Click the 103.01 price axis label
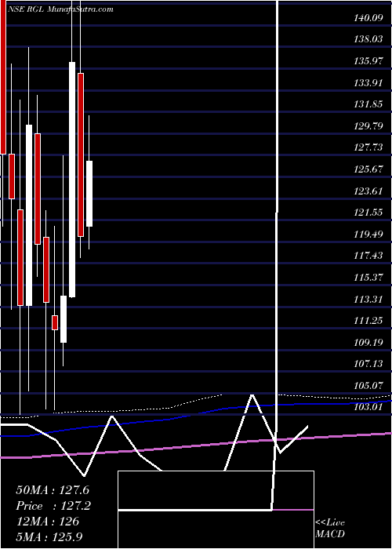Screen dimensions: 392x549 tap(368, 408)
